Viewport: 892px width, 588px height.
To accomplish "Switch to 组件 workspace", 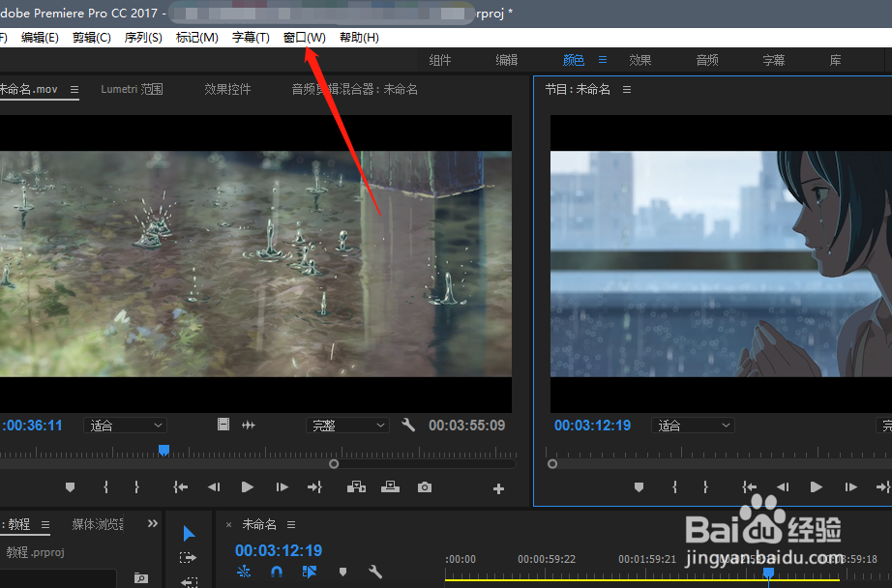I will pyautogui.click(x=440, y=60).
